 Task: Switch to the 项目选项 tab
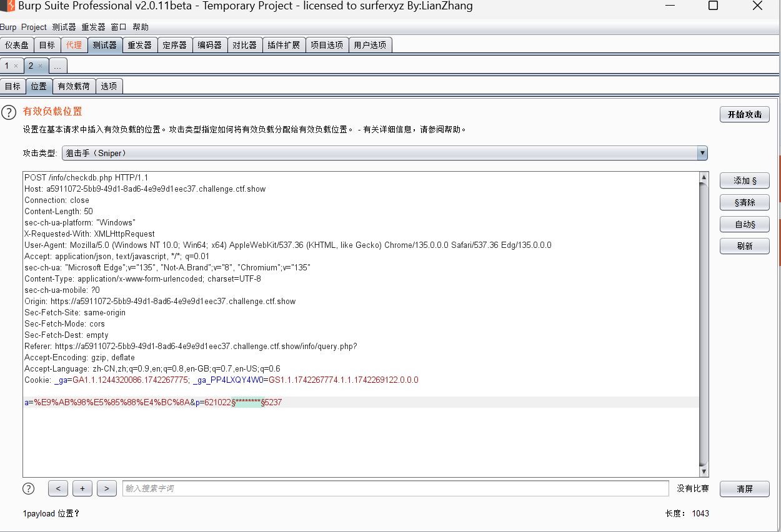tap(327, 45)
